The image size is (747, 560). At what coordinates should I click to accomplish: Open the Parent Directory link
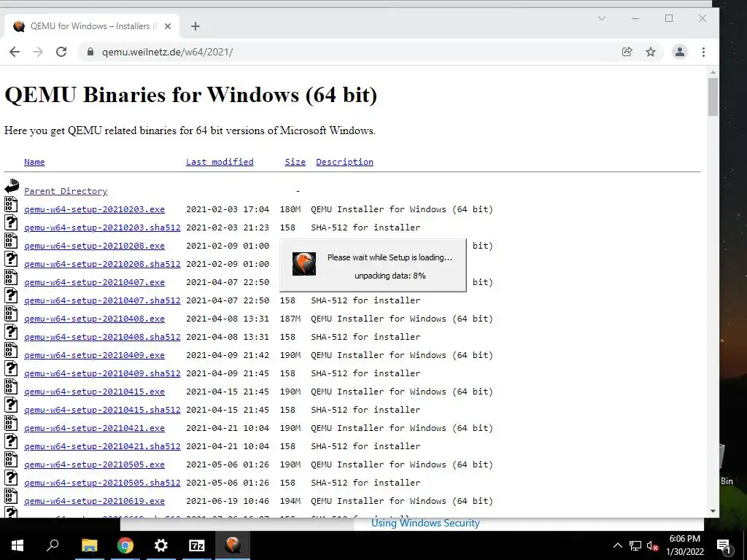tap(66, 191)
